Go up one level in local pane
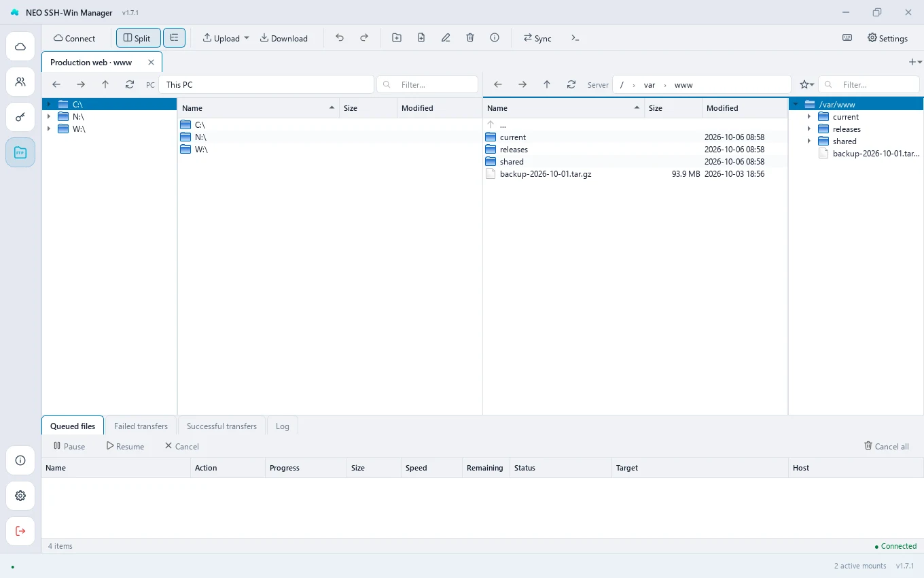The width and height of the screenshot is (924, 578). [105, 85]
